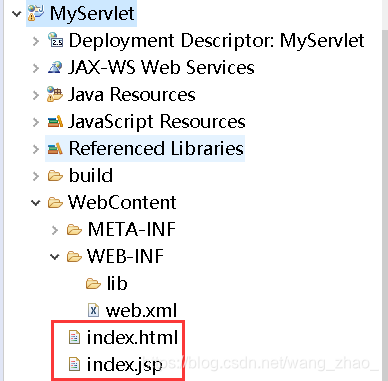
Task: Select the Referenced Libraries label
Action: click(x=156, y=149)
